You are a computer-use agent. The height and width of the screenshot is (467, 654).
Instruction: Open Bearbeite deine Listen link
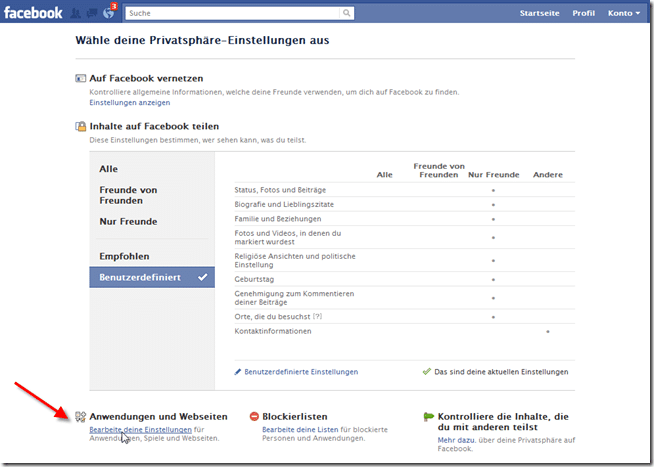pos(300,429)
